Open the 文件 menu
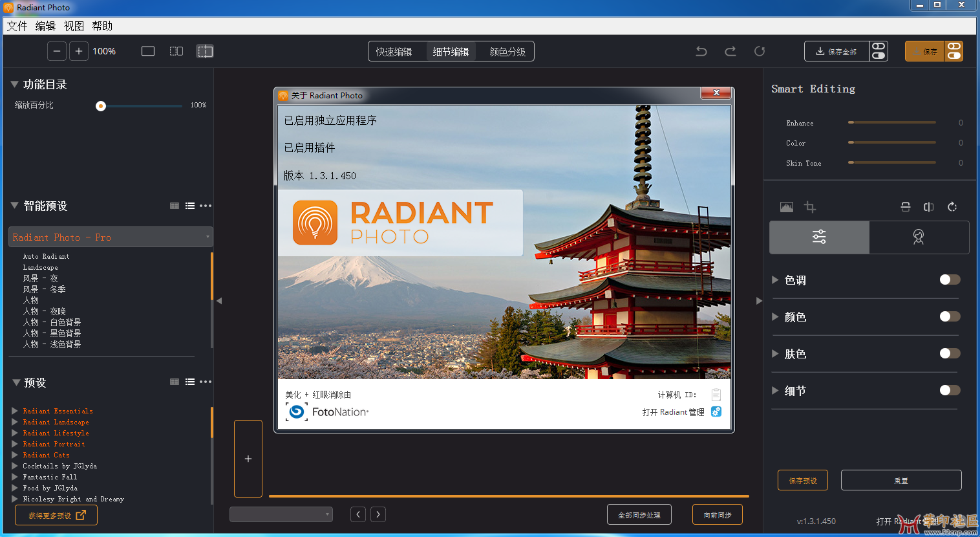The height and width of the screenshot is (537, 980). click(x=17, y=26)
